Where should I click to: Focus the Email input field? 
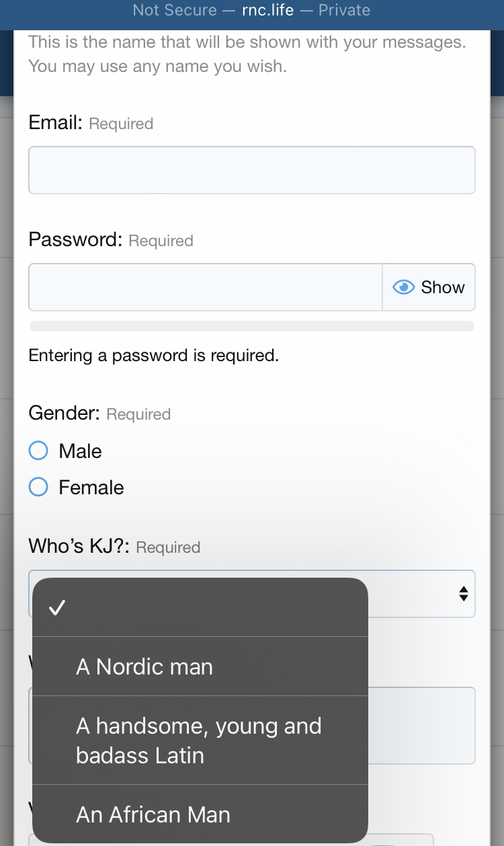(251, 170)
